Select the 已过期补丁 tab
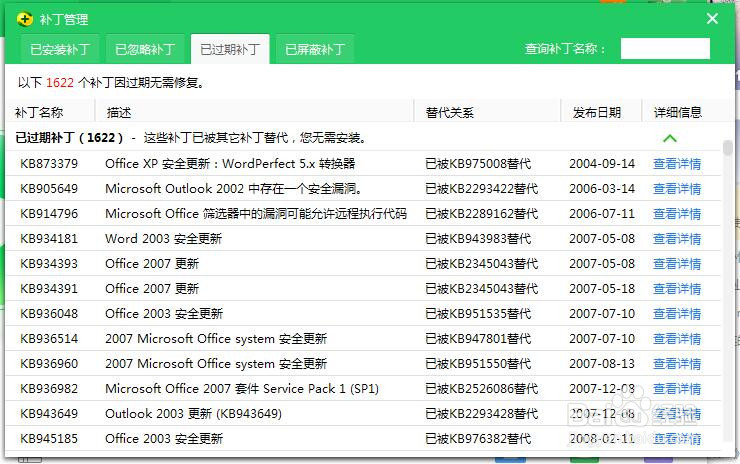The height and width of the screenshot is (464, 740). pos(230,49)
